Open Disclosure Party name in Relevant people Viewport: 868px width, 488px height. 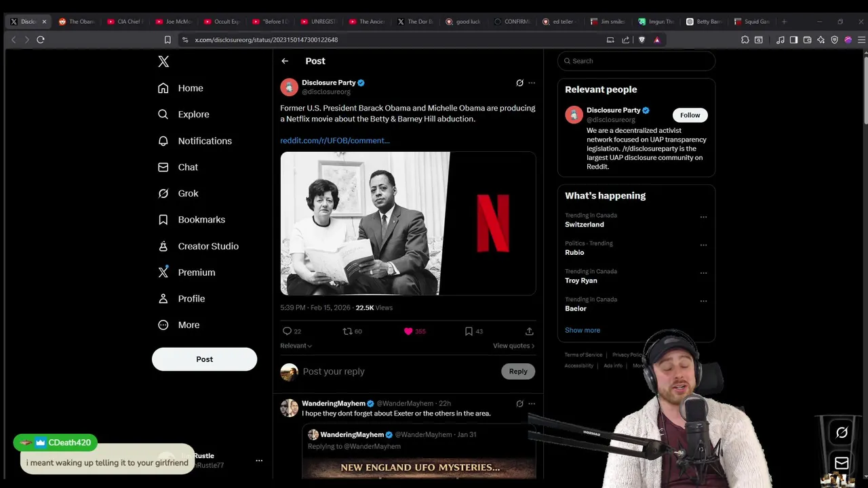pos(613,110)
